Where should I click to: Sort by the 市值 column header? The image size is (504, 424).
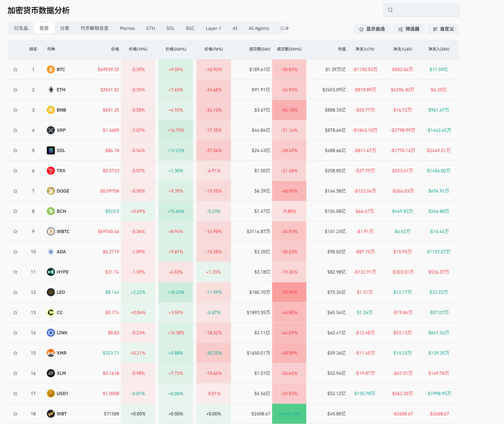342,49
